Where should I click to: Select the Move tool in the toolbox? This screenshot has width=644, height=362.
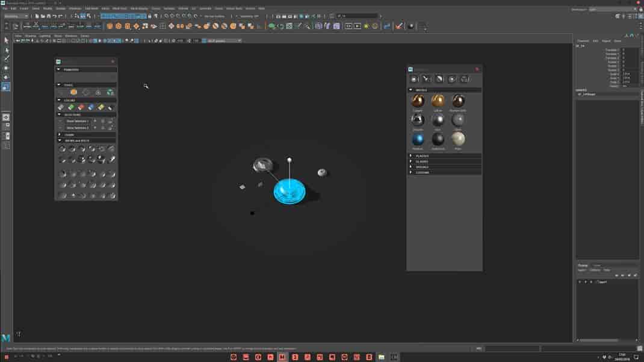(x=6, y=67)
